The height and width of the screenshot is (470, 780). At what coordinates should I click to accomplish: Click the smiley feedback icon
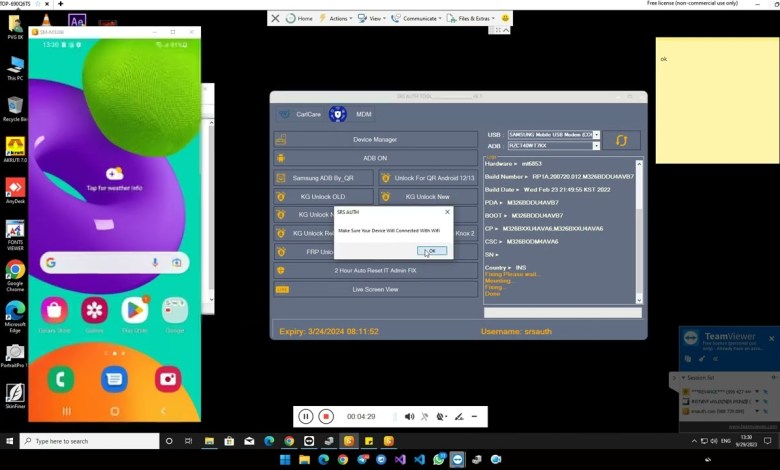click(505, 18)
